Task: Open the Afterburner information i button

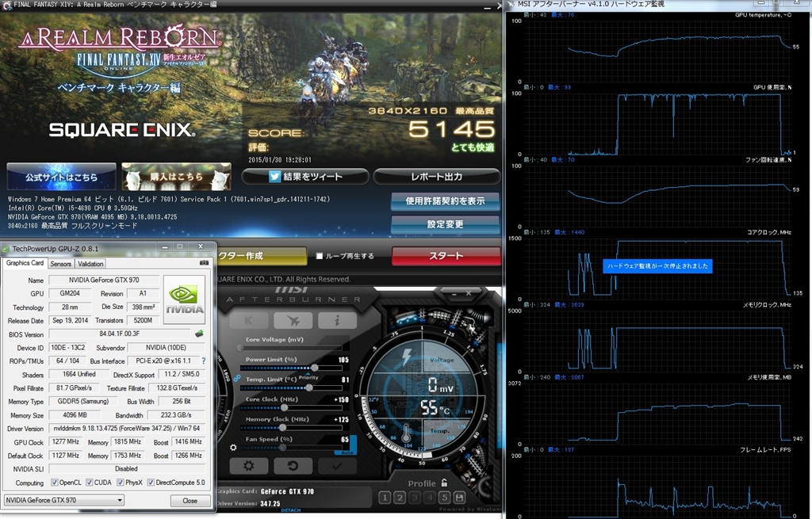Action: tap(336, 321)
